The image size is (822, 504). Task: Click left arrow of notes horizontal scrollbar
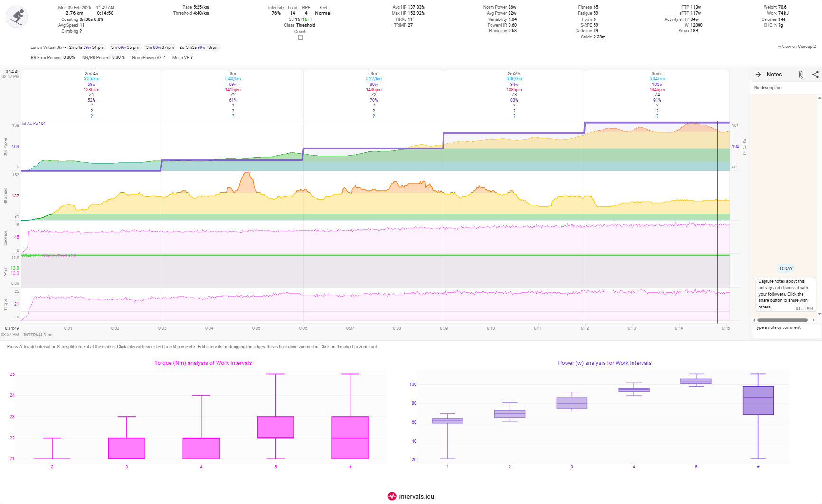(754, 320)
